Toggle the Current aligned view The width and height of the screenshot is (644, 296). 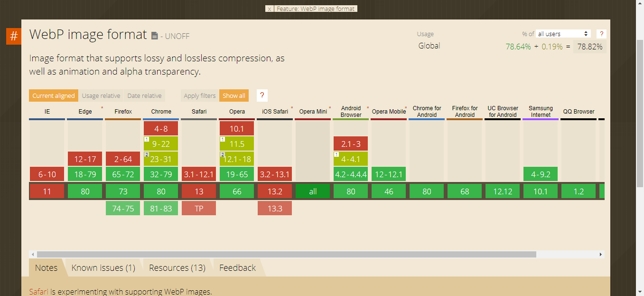(x=53, y=95)
